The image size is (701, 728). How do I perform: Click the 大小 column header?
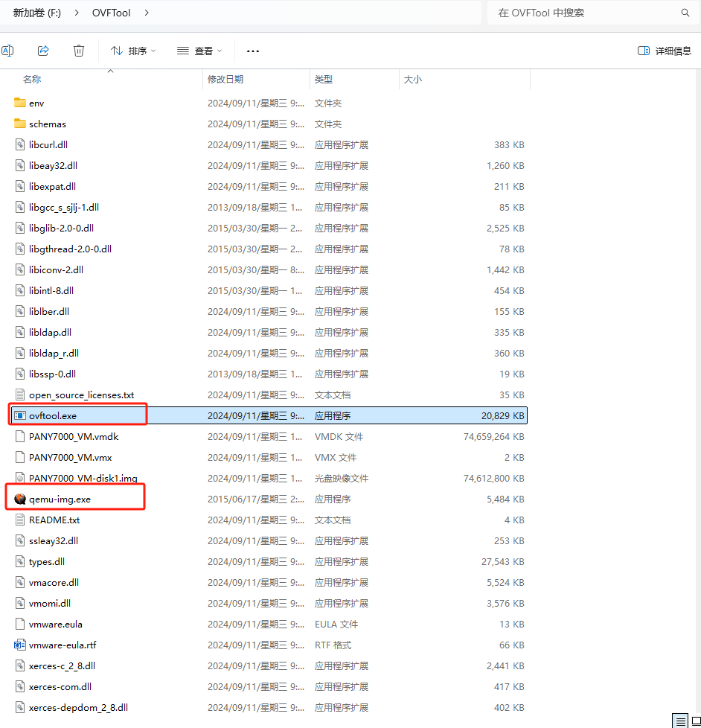[x=413, y=79]
